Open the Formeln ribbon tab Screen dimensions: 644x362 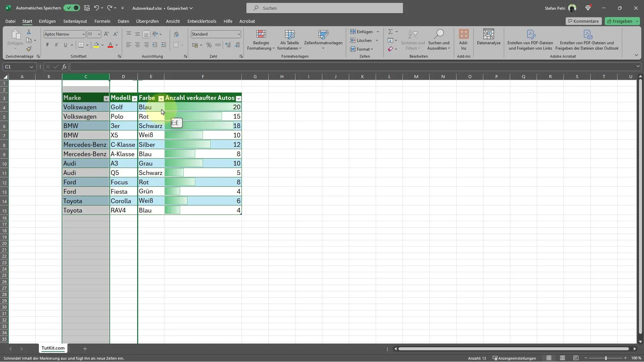tap(102, 21)
